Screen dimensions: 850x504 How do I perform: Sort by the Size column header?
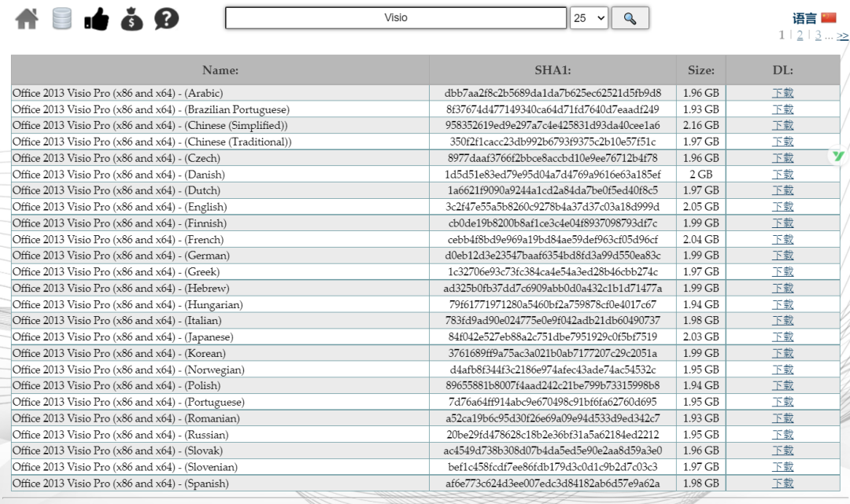click(700, 70)
